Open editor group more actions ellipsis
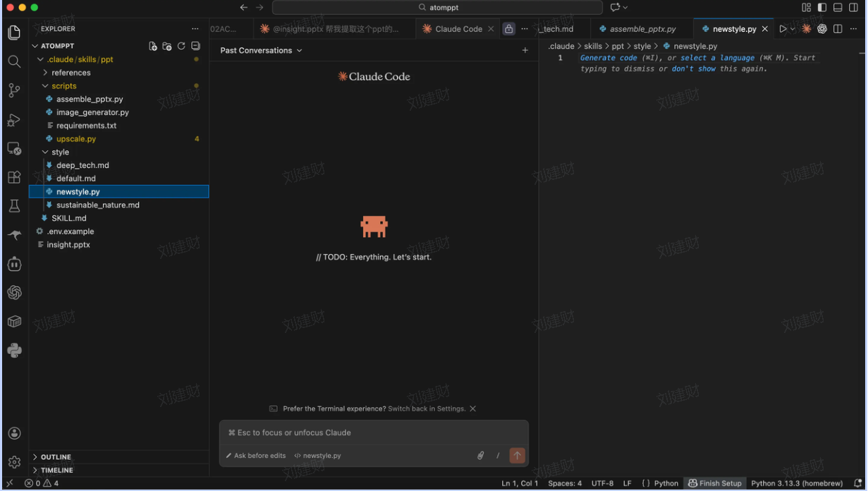 854,29
